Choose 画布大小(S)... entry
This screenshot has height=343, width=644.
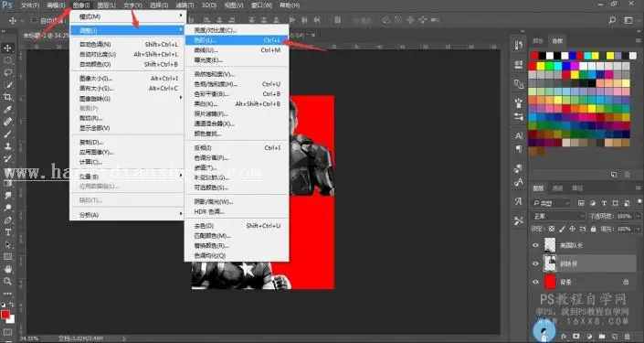127,89
